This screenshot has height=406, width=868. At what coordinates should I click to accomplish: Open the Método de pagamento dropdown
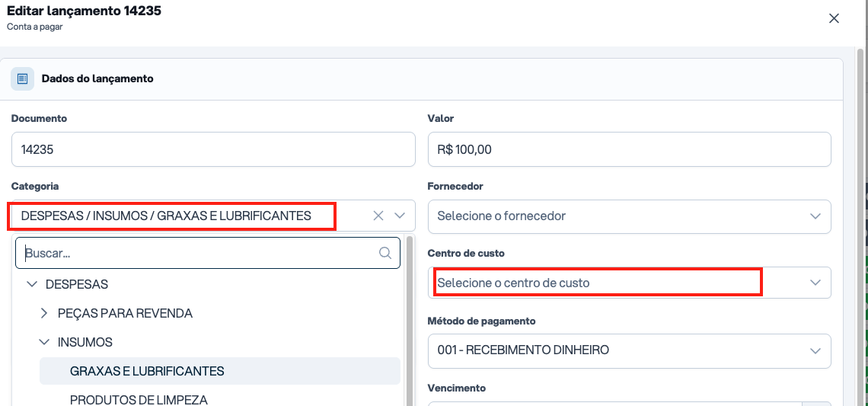tap(630, 350)
